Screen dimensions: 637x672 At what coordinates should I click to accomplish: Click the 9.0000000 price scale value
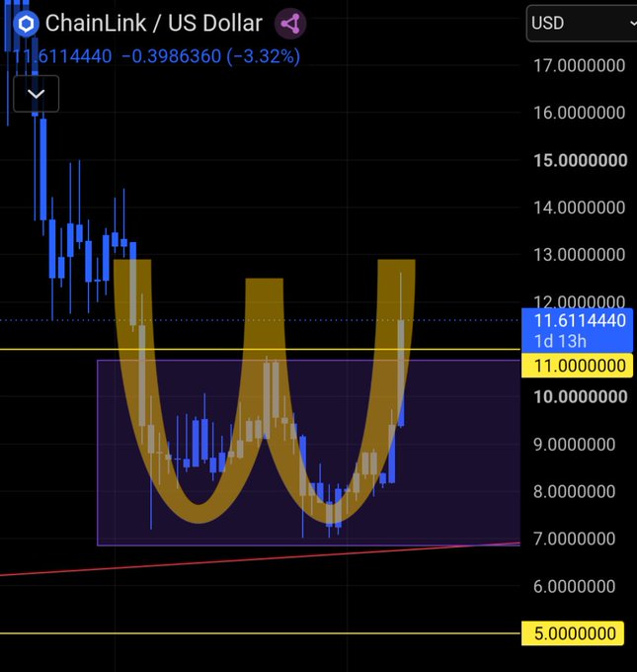574,445
